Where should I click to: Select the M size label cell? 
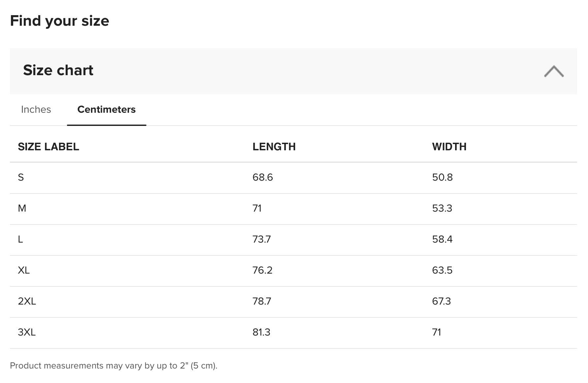pos(22,208)
